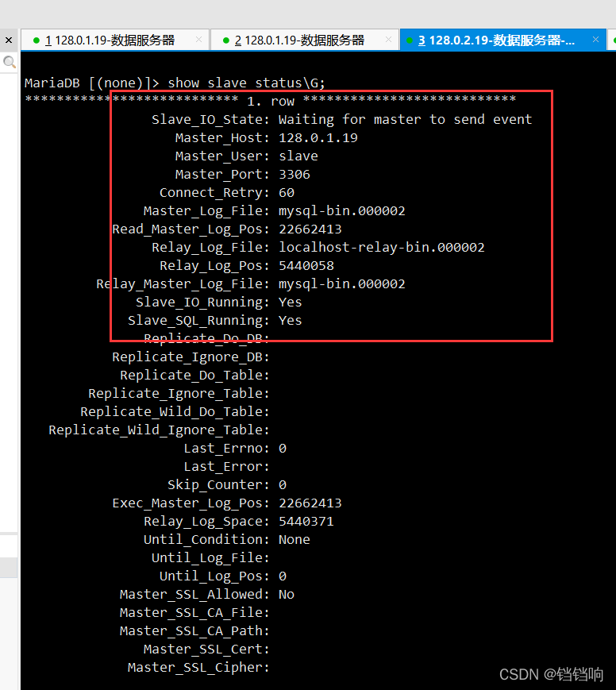Image resolution: width=616 pixels, height=690 pixels.
Task: Click the Master_SSL_Allowed value No
Action: 287,595
